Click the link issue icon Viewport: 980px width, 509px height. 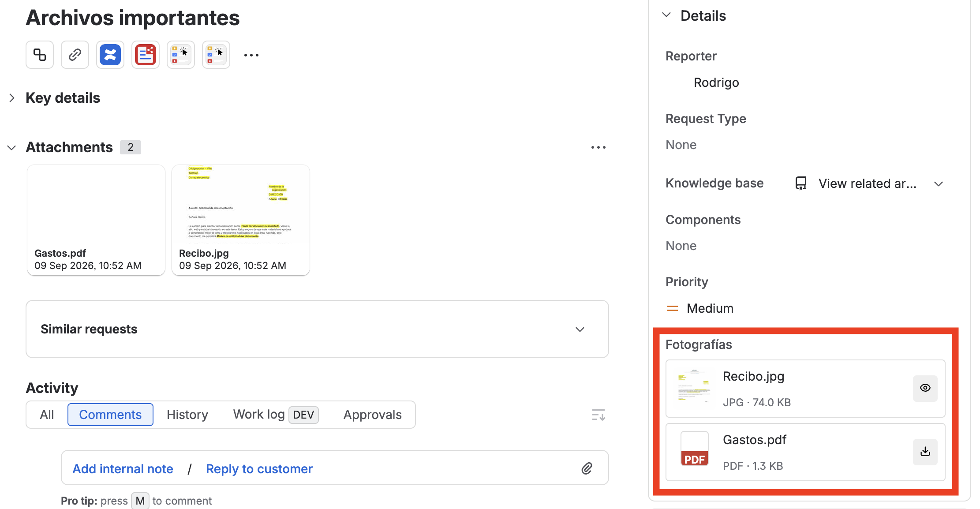[x=75, y=55]
